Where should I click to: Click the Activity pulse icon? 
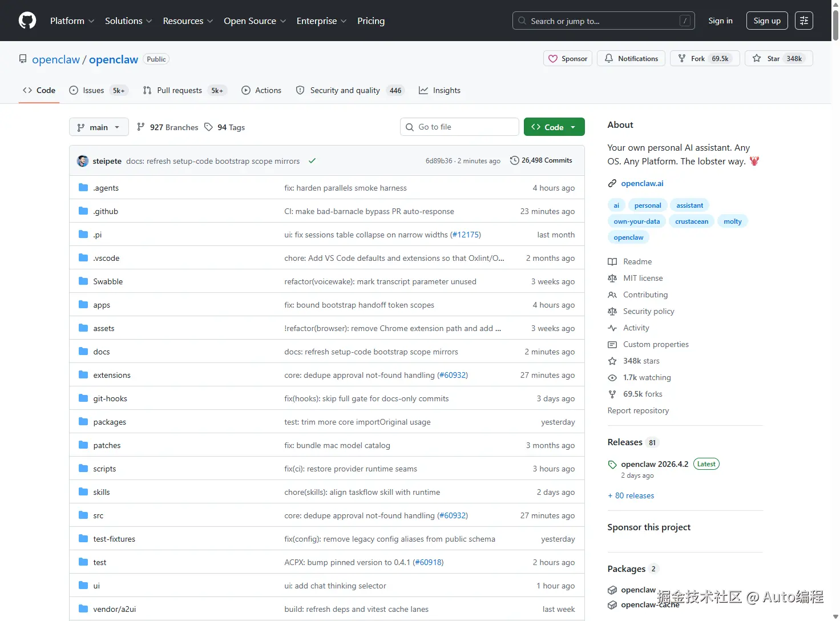click(x=612, y=328)
